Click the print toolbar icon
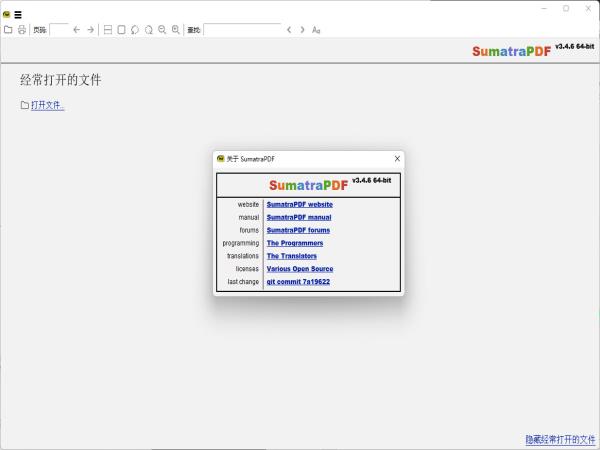 [22, 29]
